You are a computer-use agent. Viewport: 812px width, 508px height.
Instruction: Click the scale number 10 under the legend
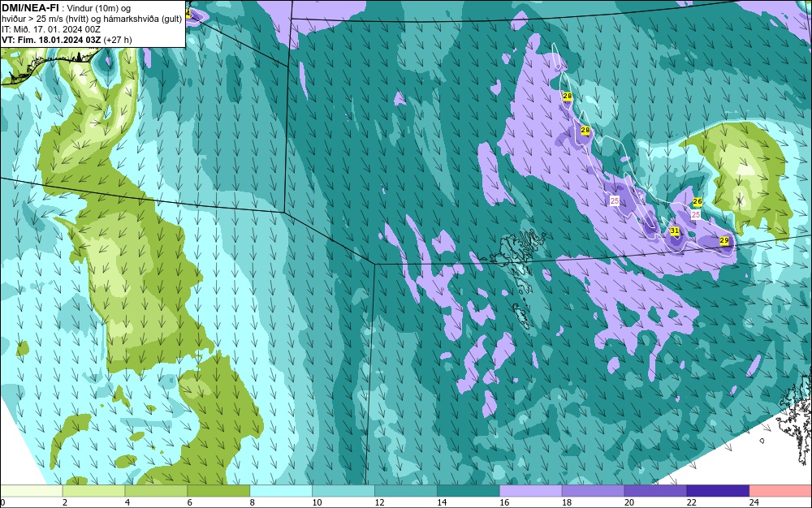pos(317,502)
